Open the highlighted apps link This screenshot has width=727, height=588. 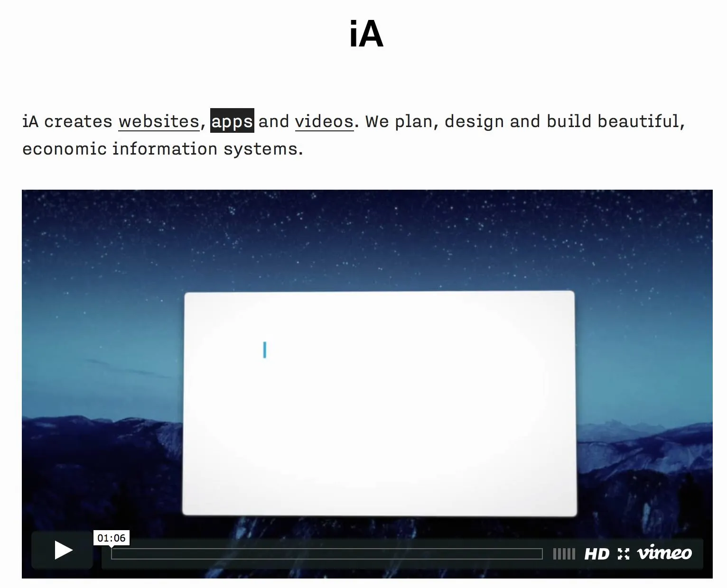pos(232,121)
